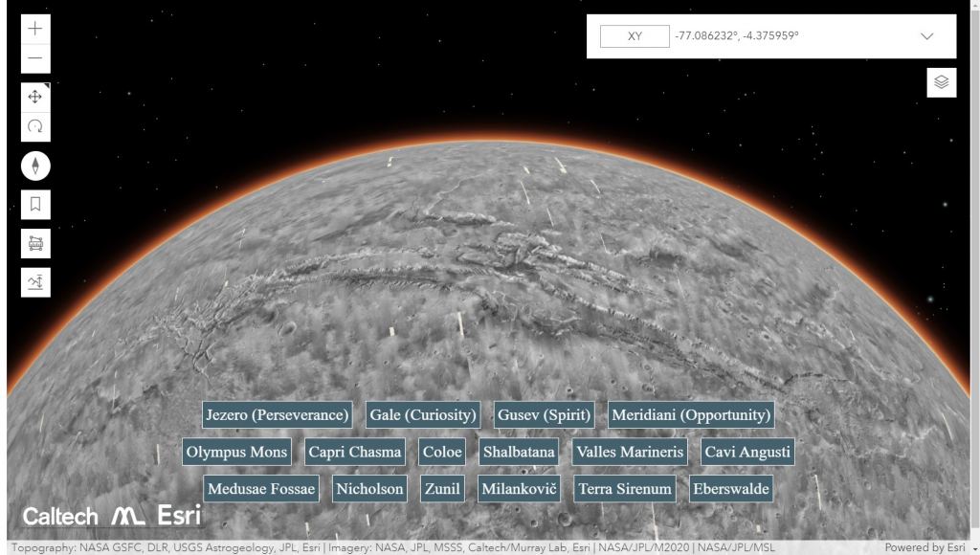Click the displayed coordinate values

point(737,36)
